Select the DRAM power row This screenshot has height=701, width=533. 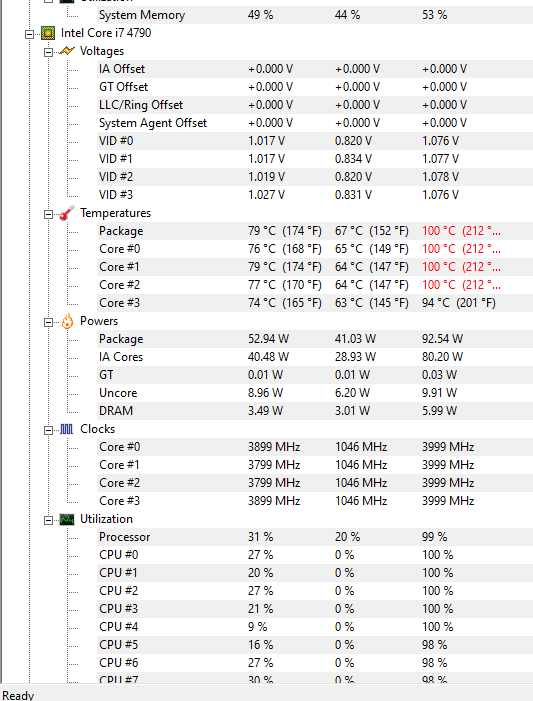pos(315,411)
